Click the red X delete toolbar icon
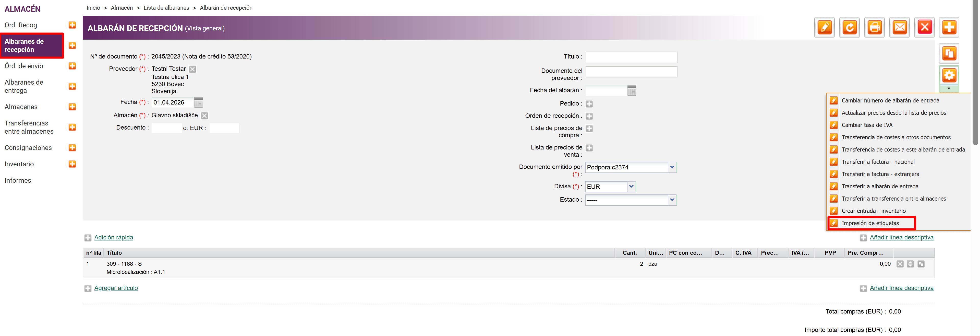Viewport: 980px width, 336px height. [x=924, y=27]
